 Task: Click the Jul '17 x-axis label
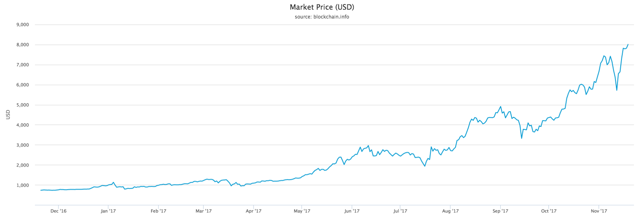(x=400, y=211)
